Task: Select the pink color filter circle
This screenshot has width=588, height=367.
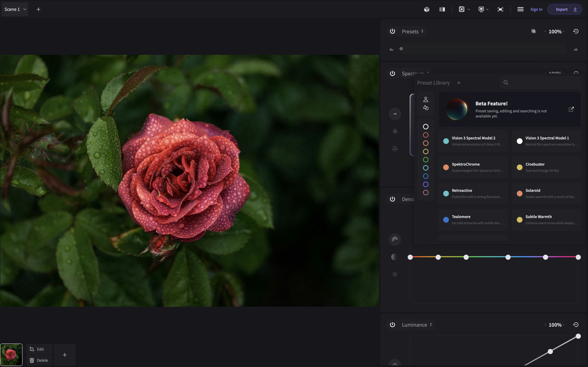Action: point(425,193)
